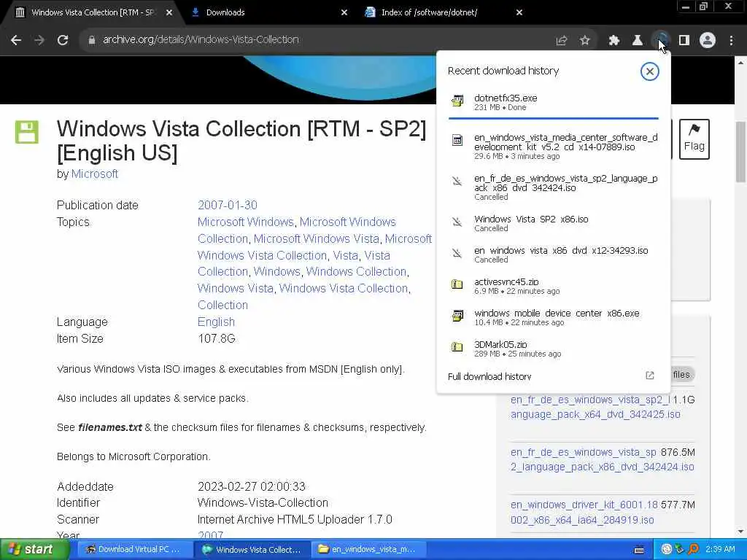Select cancelled Windows Vista SP2 x86.iso entry

(x=553, y=223)
